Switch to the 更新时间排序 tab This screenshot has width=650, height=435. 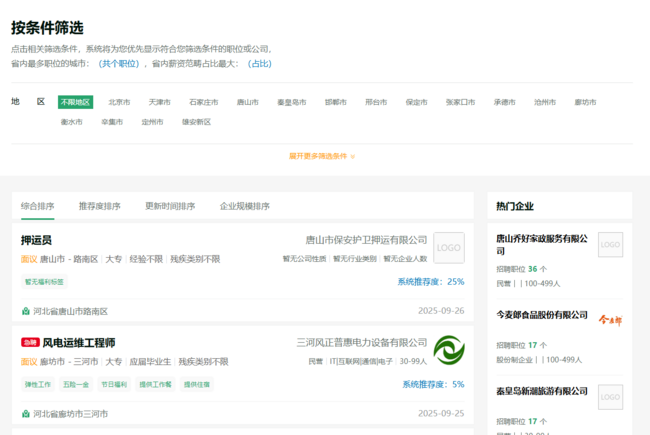point(170,206)
